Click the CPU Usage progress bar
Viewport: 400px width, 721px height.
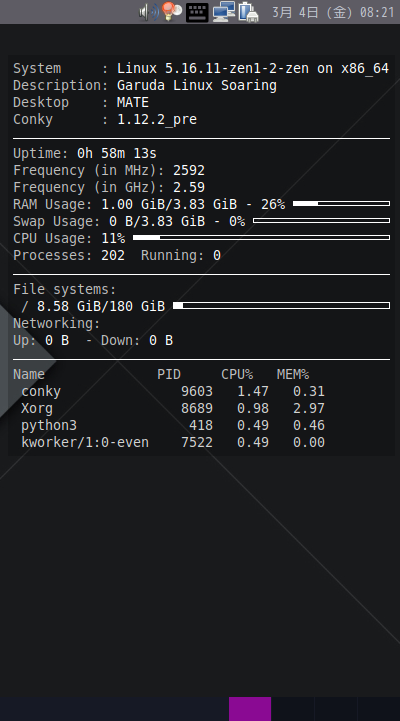point(261,238)
